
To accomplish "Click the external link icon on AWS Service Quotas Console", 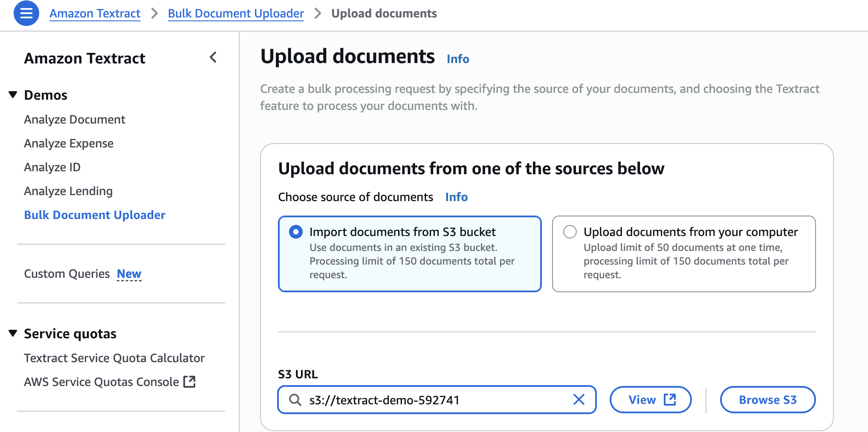I will [x=189, y=382].
